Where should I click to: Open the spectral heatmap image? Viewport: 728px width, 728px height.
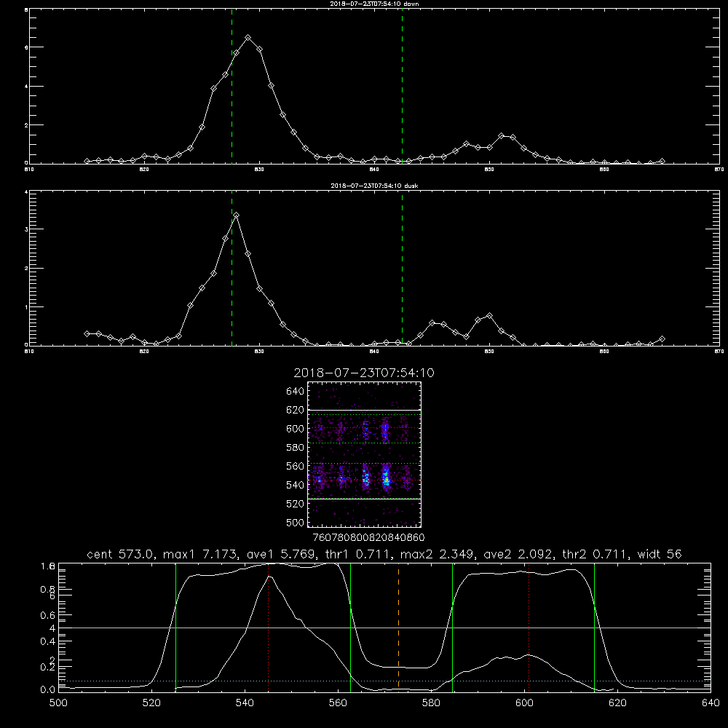click(x=365, y=454)
